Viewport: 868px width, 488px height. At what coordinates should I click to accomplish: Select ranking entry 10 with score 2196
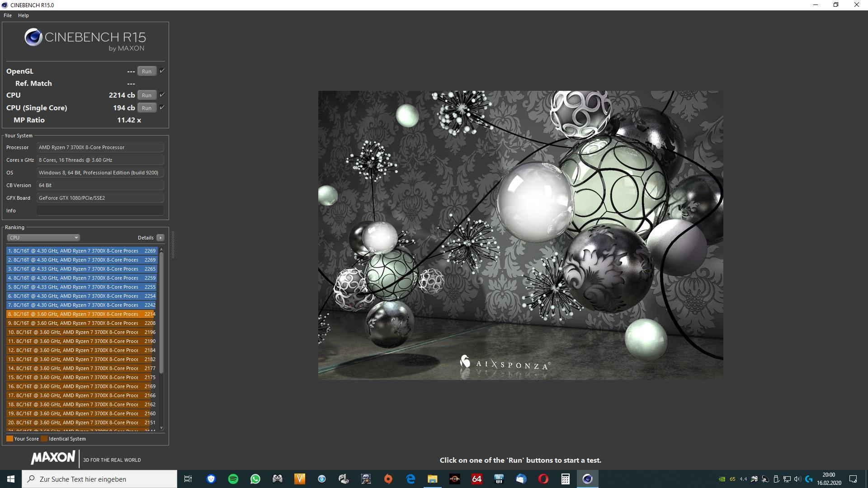coord(82,332)
